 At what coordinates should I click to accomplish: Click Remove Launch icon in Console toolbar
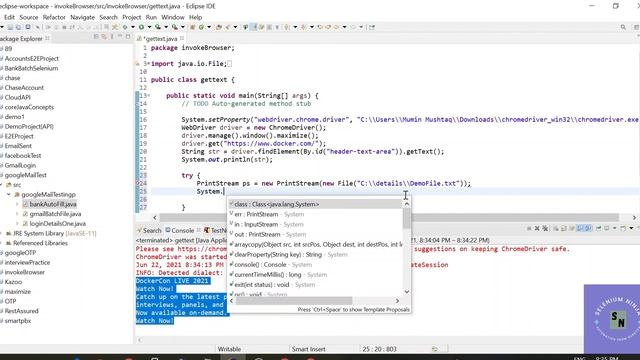(537, 228)
